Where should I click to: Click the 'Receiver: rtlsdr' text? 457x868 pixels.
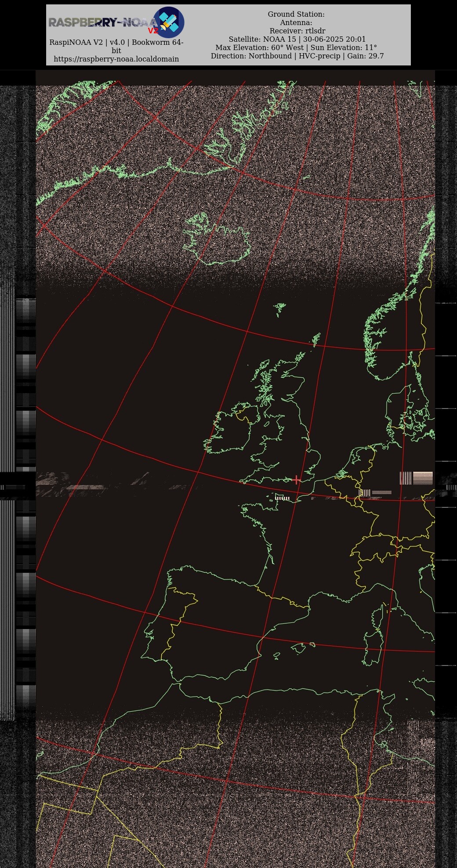tap(297, 31)
